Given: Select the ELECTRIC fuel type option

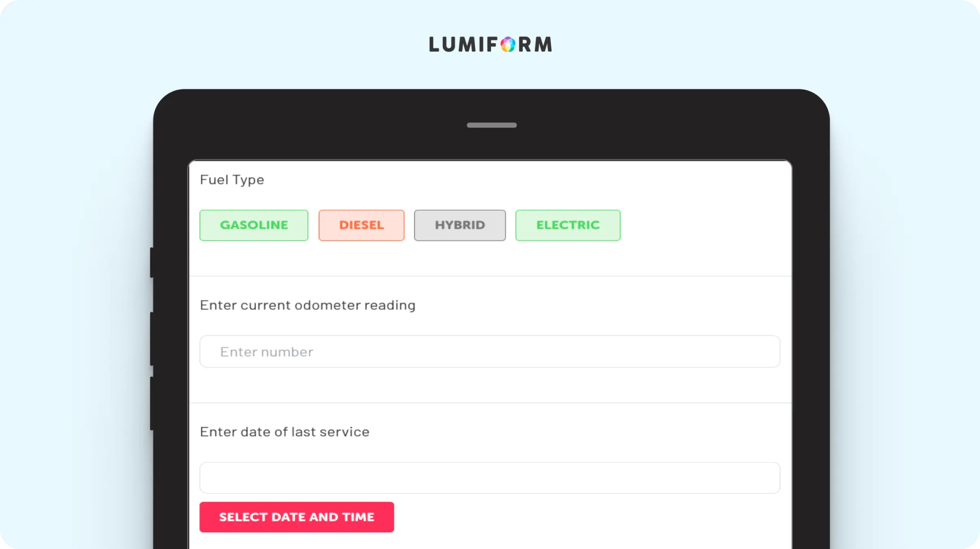Looking at the screenshot, I should (568, 225).
